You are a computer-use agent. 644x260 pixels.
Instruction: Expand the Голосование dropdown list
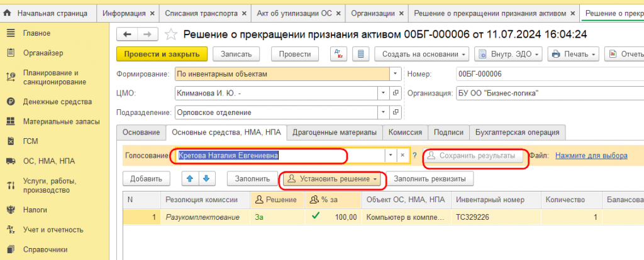tap(391, 155)
